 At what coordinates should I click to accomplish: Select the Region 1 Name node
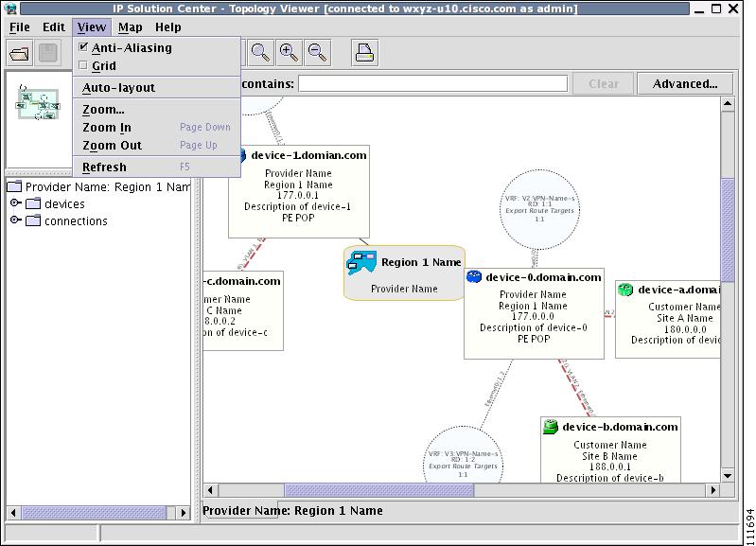404,273
